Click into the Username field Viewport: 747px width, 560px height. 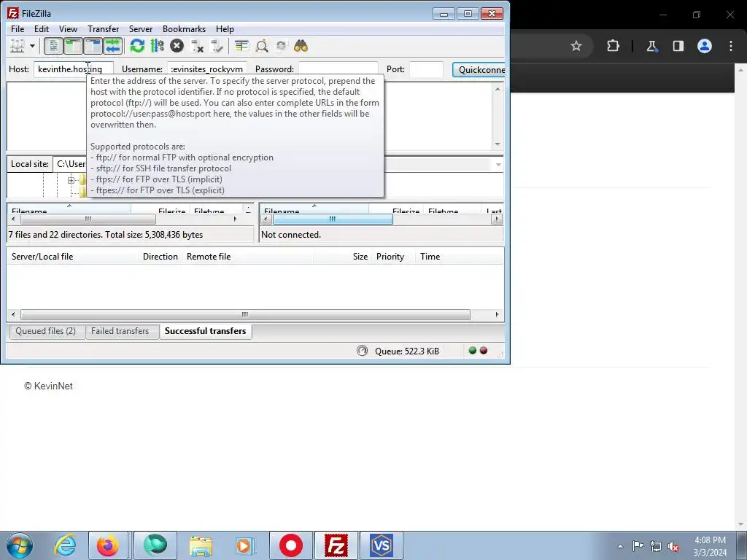click(206, 69)
